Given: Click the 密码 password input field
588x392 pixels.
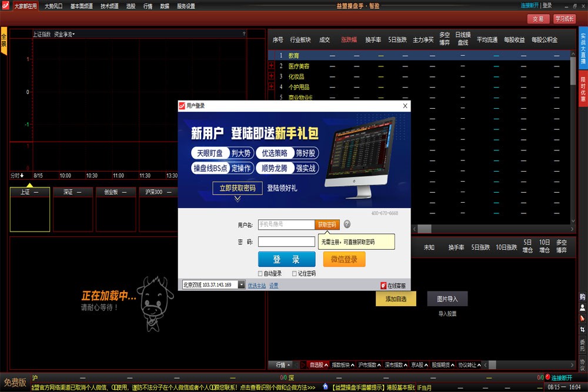Looking at the screenshot, I should click(x=286, y=242).
